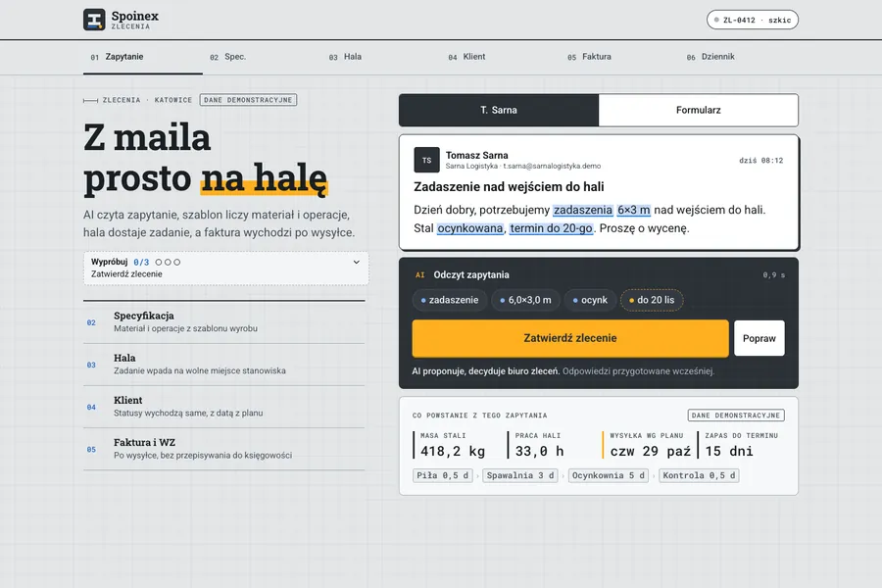Open the 03 Hala list row
The width and height of the screenshot is (882, 588).
coord(223,365)
